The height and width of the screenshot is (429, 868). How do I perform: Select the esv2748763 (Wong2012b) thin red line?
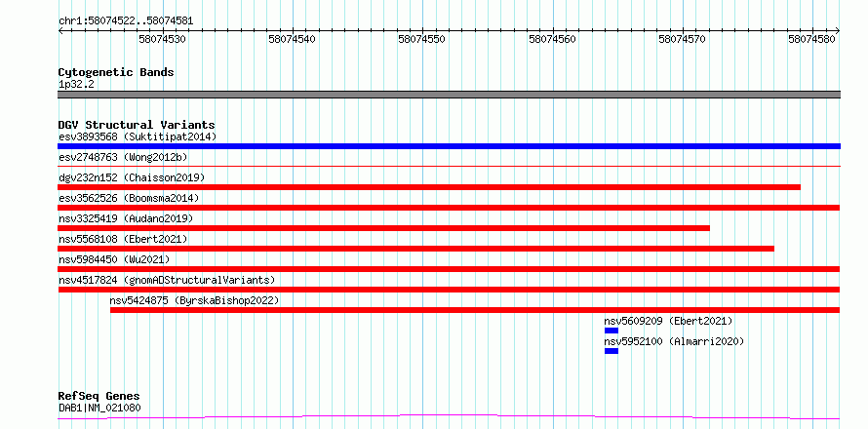tap(449, 166)
